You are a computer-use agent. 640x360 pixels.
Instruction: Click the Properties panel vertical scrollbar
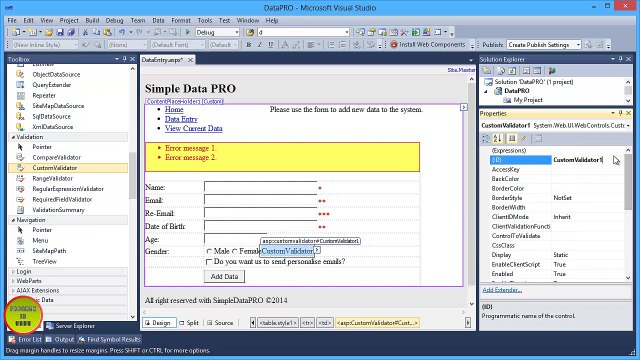(628, 213)
